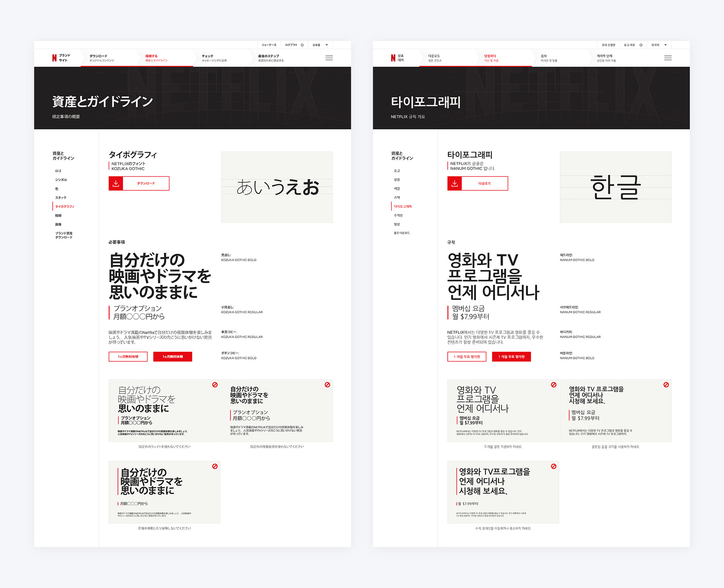Click the prohibited icon on the 두께를 잘못 지정 example card
This screenshot has width=724, height=588.
[x=554, y=385]
